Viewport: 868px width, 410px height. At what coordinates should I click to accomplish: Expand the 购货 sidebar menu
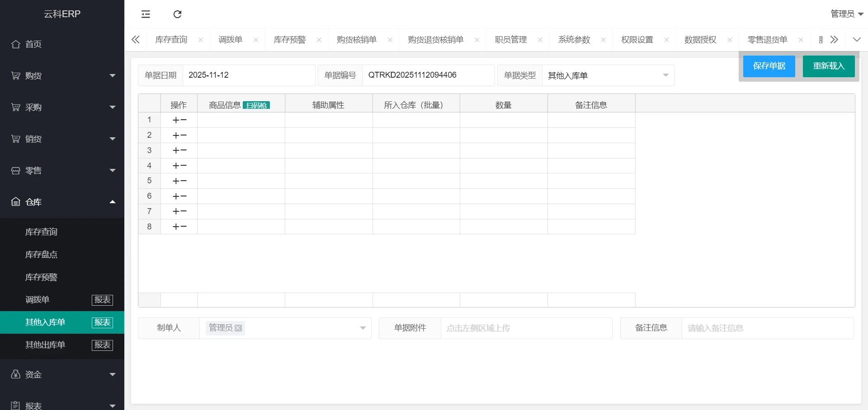62,76
